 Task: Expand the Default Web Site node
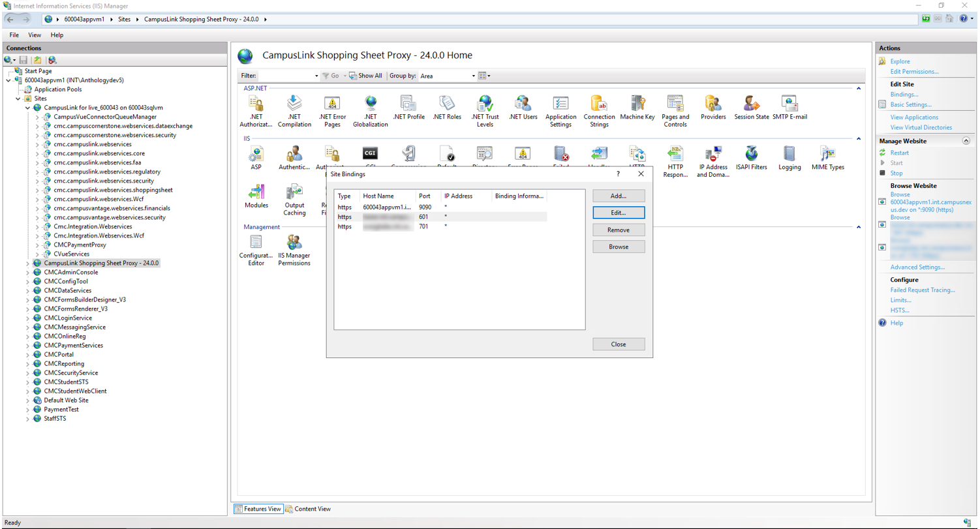point(27,400)
